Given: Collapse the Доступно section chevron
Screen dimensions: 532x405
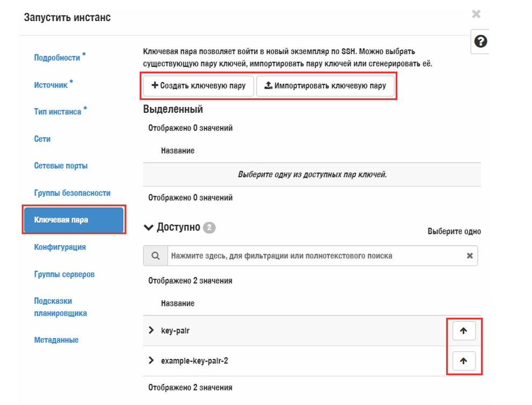Looking at the screenshot, I should 149,227.
